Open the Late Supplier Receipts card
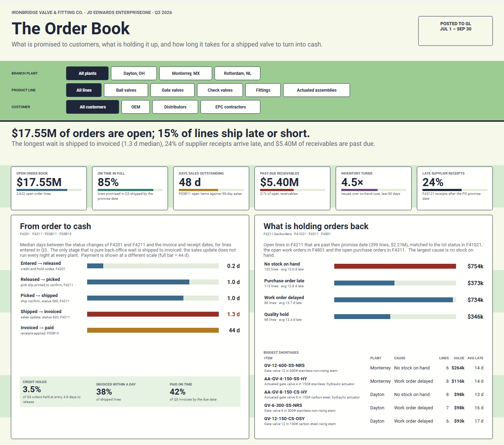504x445 pixels. pyautogui.click(x=455, y=188)
